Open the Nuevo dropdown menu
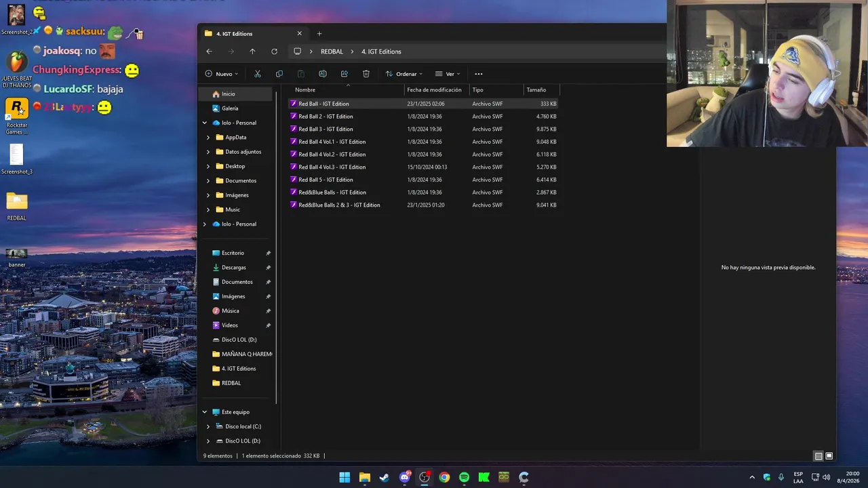This screenshot has width=868, height=488. [222, 74]
